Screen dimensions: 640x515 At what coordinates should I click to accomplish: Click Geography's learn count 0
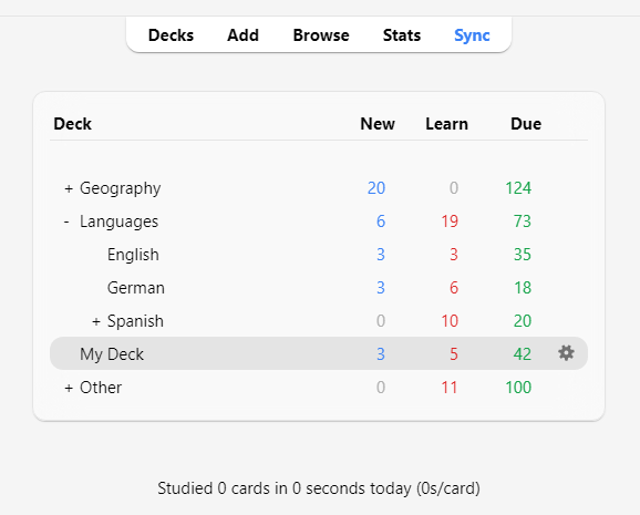[454, 189]
